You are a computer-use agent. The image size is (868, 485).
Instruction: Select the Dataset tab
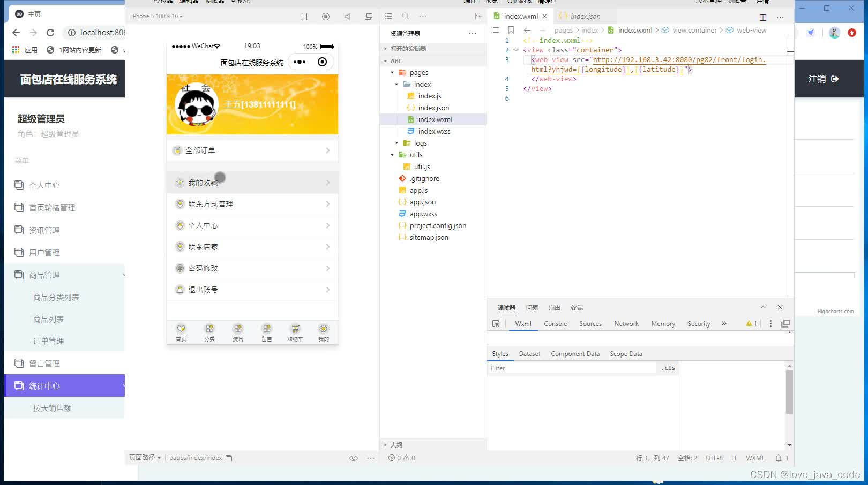pos(530,354)
